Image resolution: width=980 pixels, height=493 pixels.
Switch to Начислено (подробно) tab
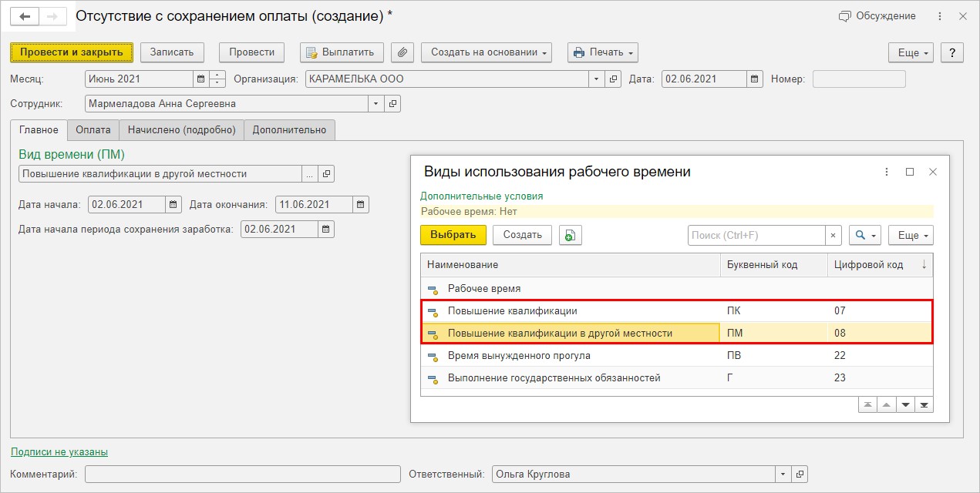coord(182,130)
